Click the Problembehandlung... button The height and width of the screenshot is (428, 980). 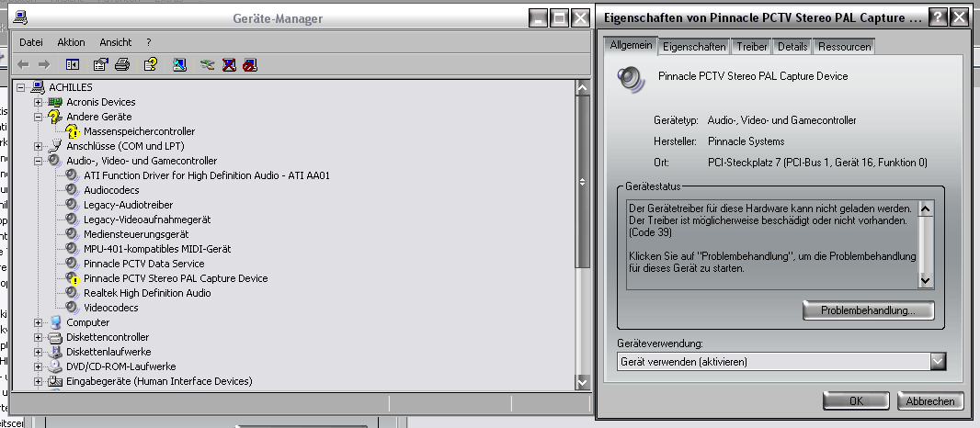(x=868, y=310)
